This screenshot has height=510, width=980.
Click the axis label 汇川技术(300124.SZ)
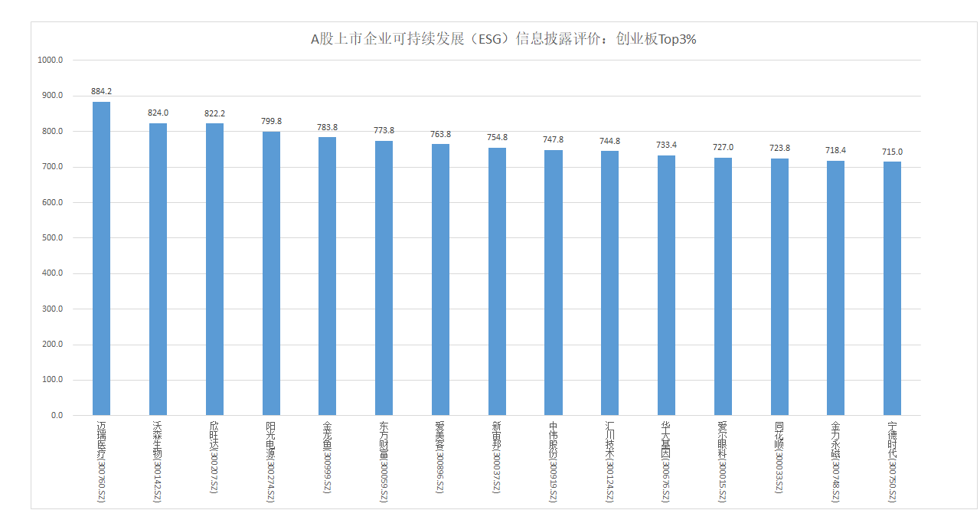pos(610,461)
